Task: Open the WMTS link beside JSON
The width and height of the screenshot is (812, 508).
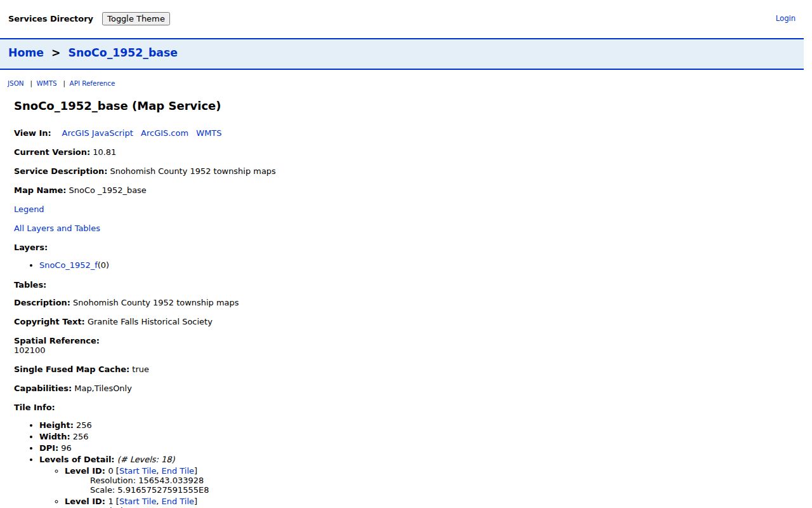Action: [x=47, y=83]
